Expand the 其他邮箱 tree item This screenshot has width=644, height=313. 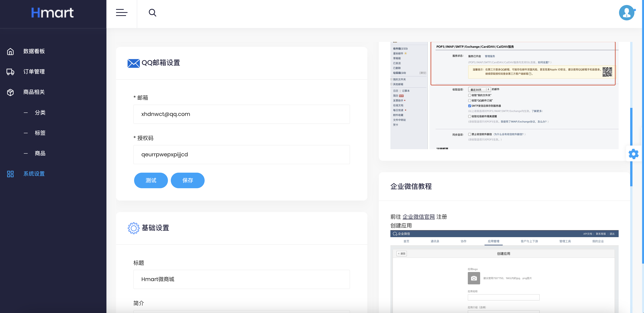[x=391, y=84]
